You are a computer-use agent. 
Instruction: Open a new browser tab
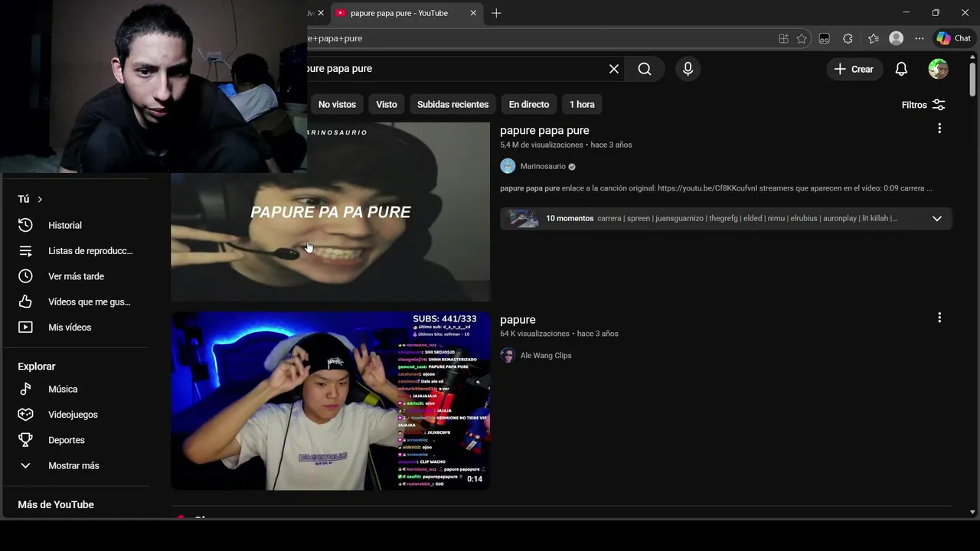tap(496, 13)
